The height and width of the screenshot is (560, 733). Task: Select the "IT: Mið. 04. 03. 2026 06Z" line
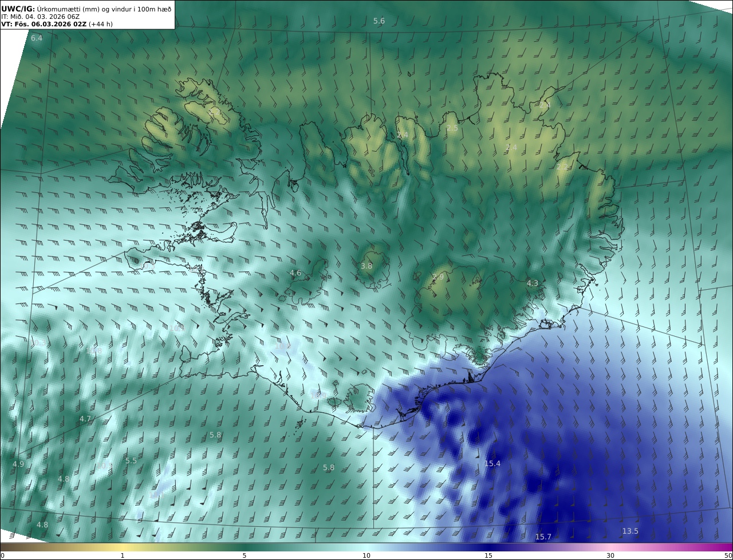point(40,17)
